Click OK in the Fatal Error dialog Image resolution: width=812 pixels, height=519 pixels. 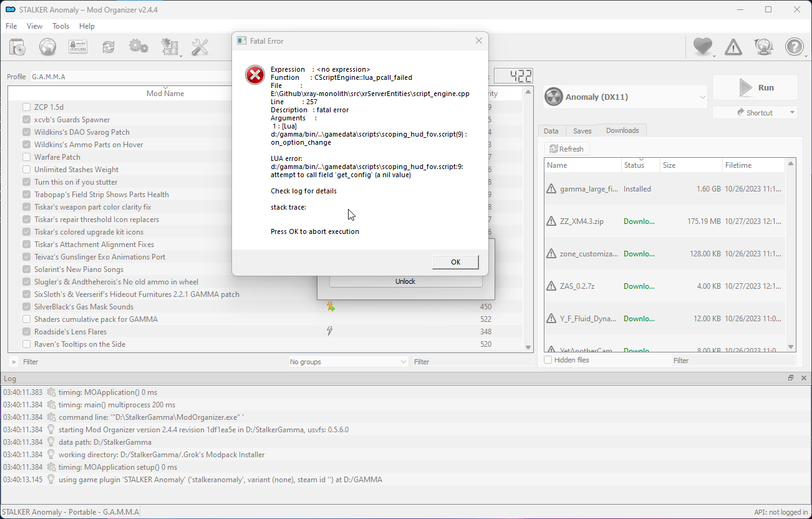(455, 262)
